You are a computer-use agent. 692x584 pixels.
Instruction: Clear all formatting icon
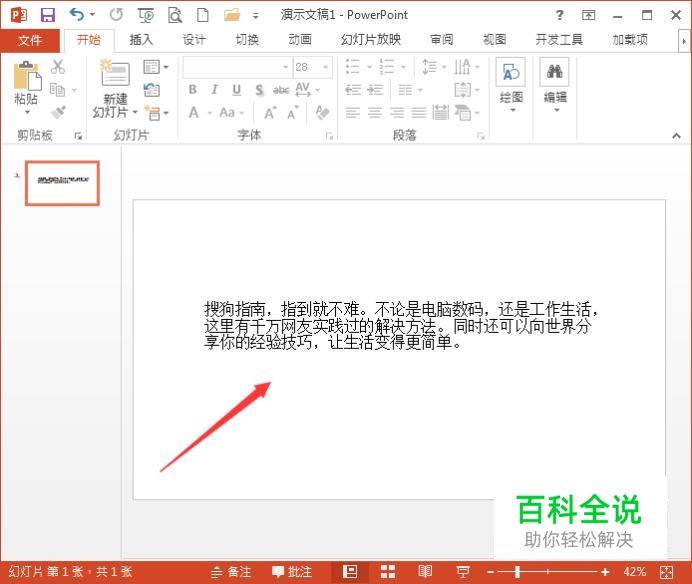point(323,113)
